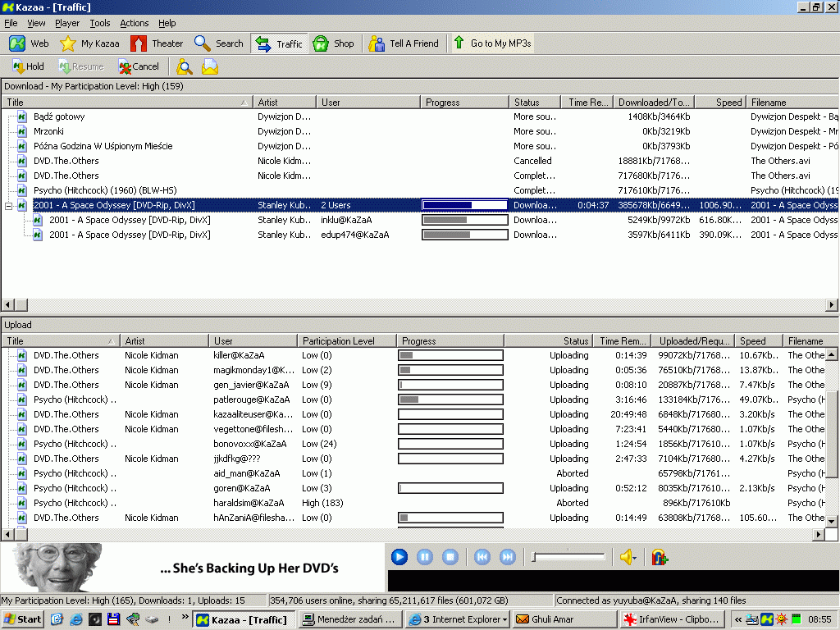Open the volume speaker dropdown
840x630 pixels.
[628, 557]
